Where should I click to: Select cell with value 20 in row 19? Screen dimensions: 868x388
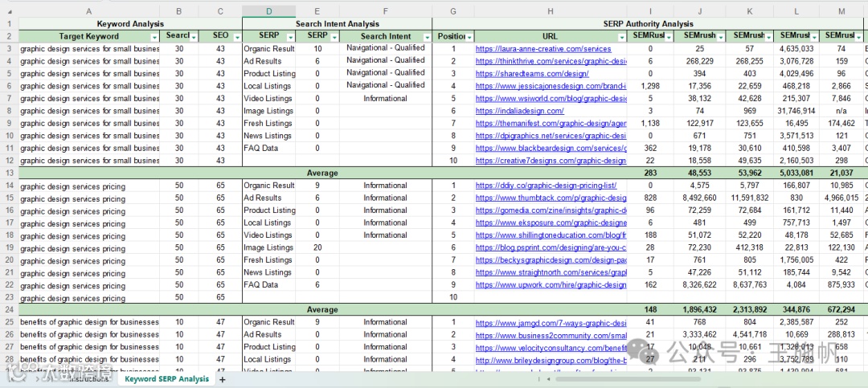[317, 247]
